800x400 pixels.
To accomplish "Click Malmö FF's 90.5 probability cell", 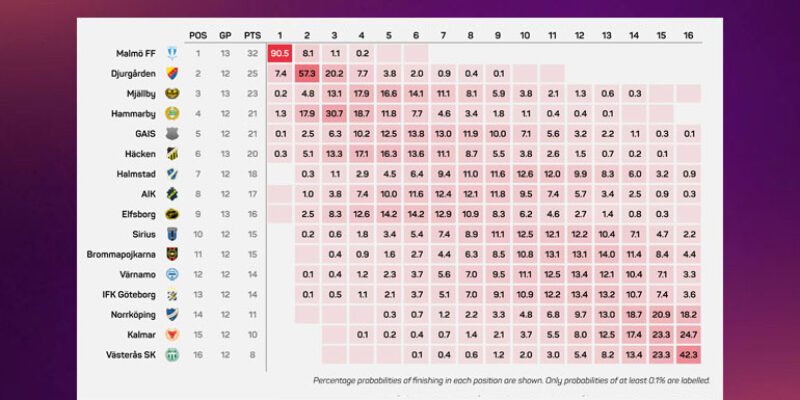I will click(279, 53).
